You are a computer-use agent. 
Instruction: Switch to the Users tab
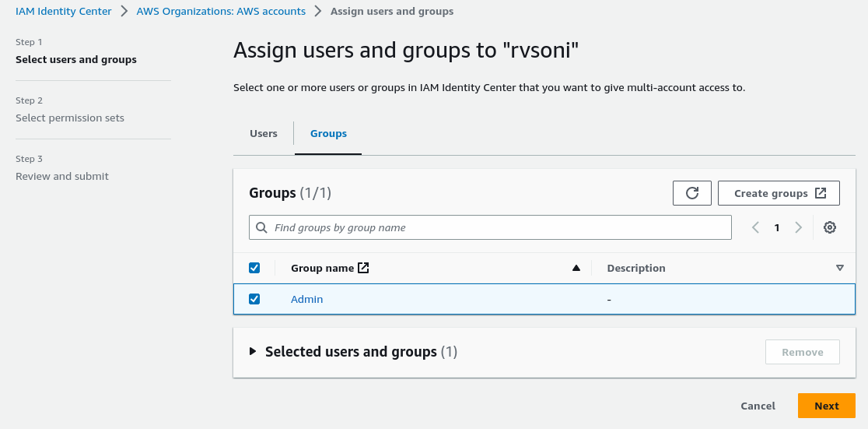click(x=264, y=134)
